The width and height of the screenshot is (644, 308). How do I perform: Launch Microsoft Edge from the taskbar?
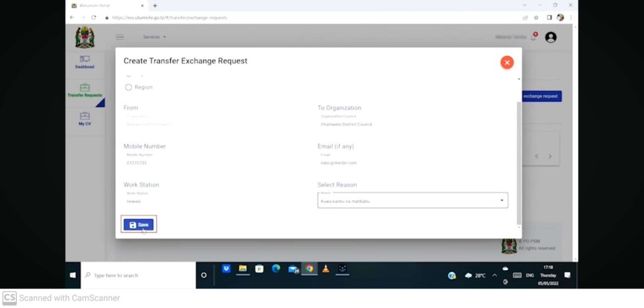point(276,268)
